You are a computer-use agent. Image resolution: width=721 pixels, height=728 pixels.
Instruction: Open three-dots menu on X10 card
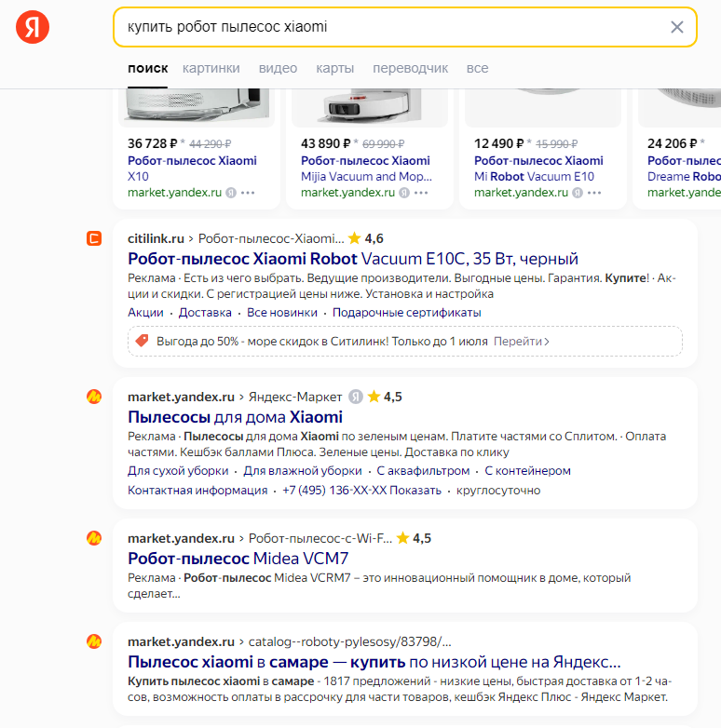click(248, 193)
